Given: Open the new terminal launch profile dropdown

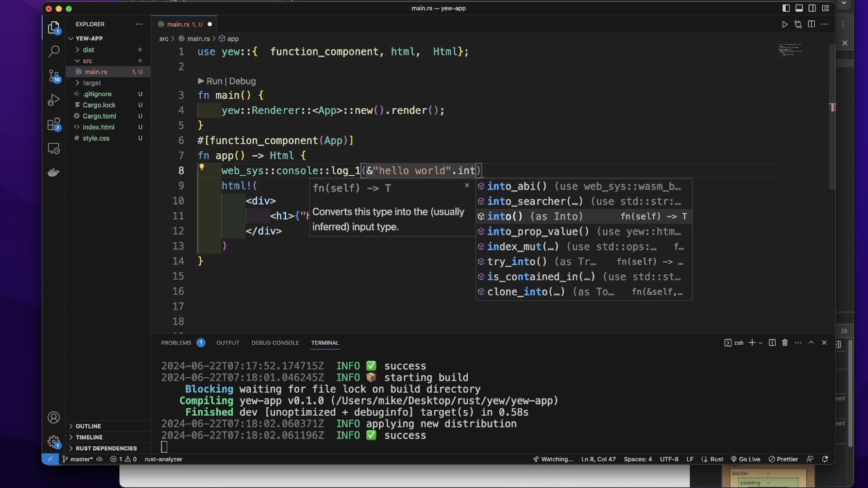Looking at the screenshot, I should point(761,343).
